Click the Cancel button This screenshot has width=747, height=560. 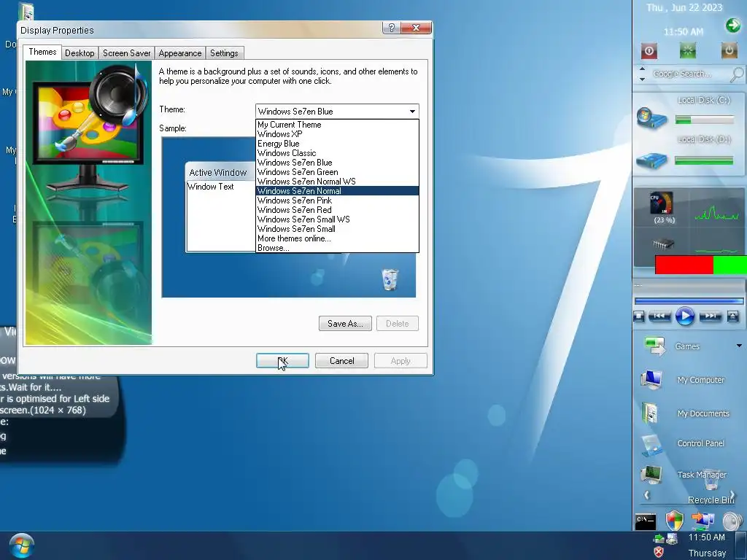tap(341, 361)
